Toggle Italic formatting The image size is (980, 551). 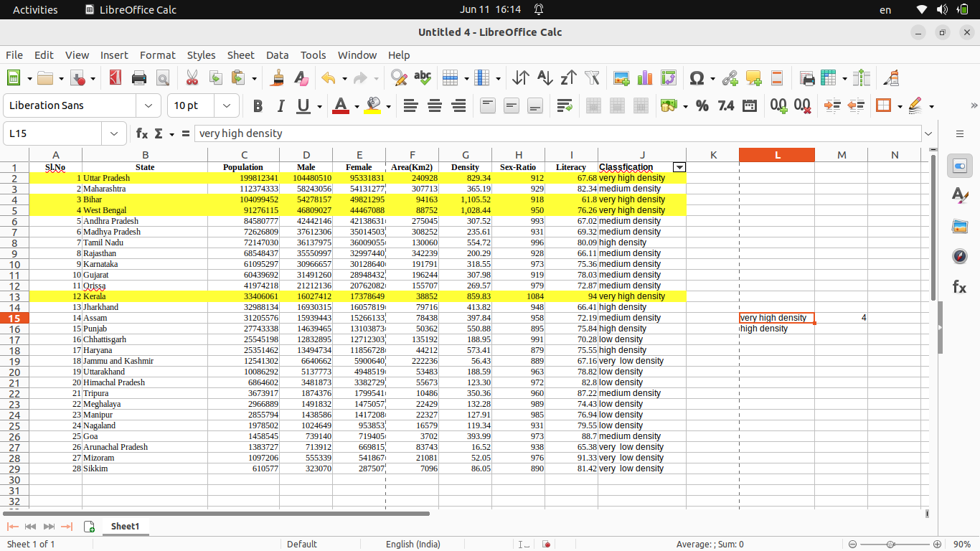tap(281, 106)
